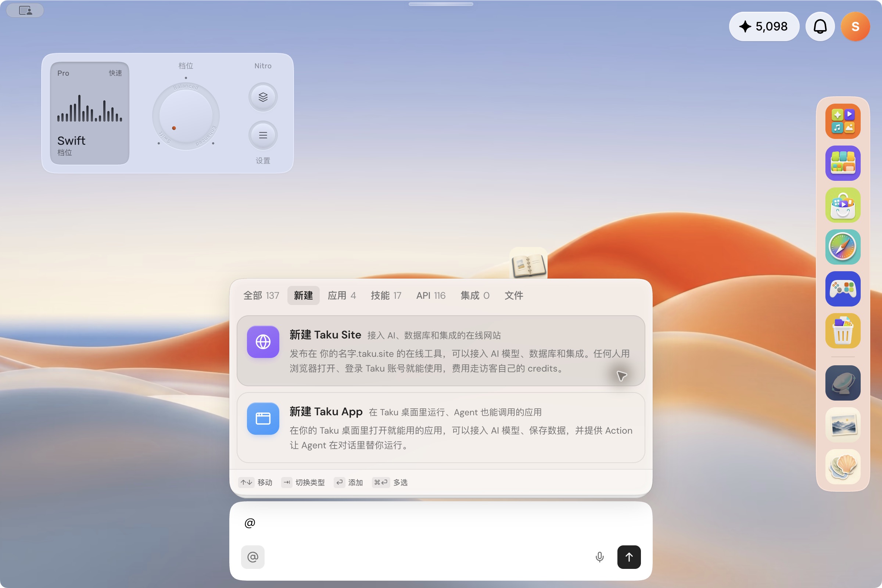Click the 设置 label under the button

pyautogui.click(x=263, y=161)
